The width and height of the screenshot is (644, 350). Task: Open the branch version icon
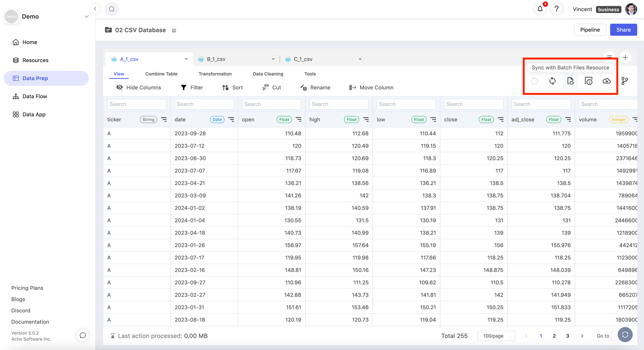click(x=625, y=81)
